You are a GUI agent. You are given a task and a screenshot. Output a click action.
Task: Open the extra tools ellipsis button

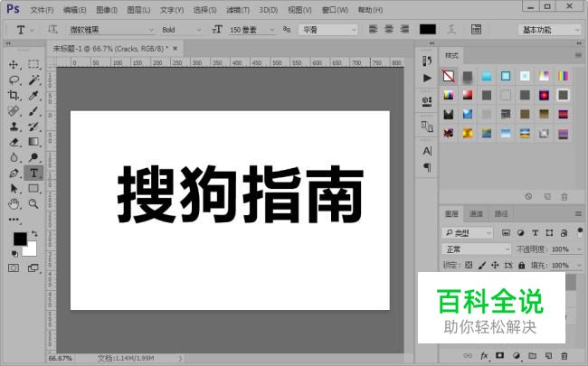pos(14,220)
